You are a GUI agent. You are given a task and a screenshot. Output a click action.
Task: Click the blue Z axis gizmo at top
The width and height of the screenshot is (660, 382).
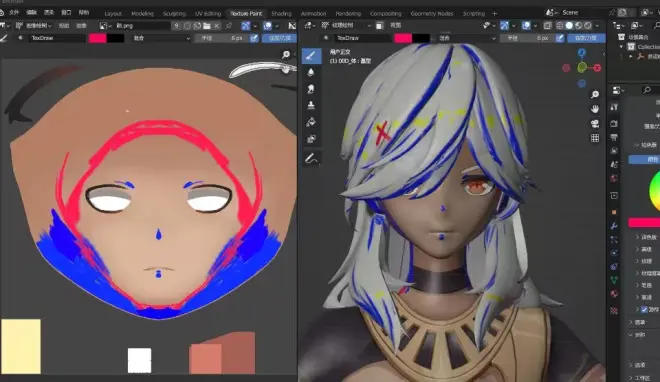point(581,53)
